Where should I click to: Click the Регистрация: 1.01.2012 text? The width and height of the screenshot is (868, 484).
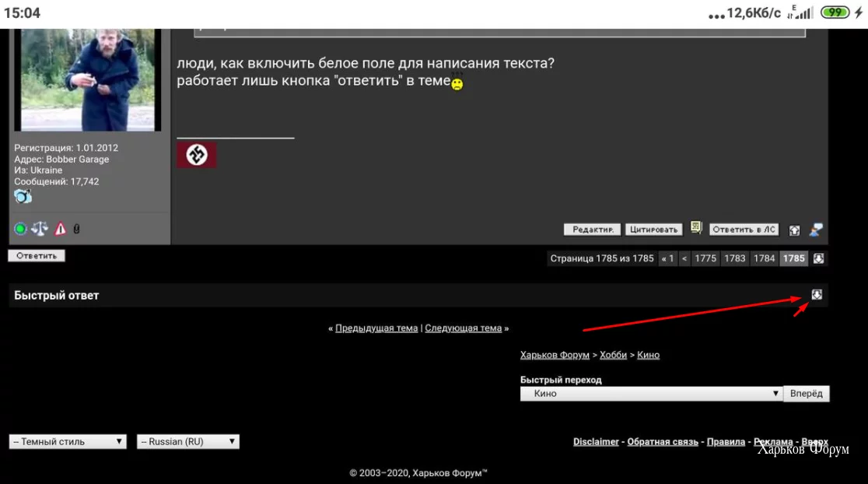(66, 148)
